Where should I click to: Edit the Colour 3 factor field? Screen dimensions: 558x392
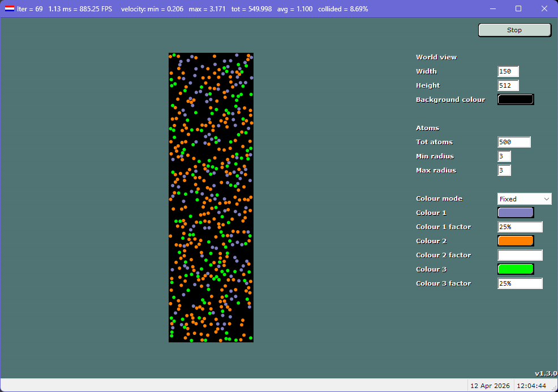tap(520, 283)
